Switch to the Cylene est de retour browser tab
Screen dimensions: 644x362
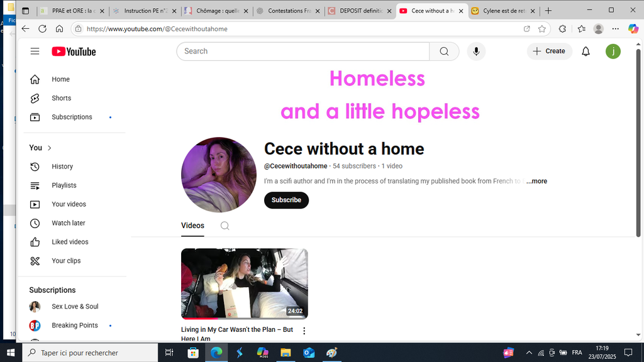[504, 11]
